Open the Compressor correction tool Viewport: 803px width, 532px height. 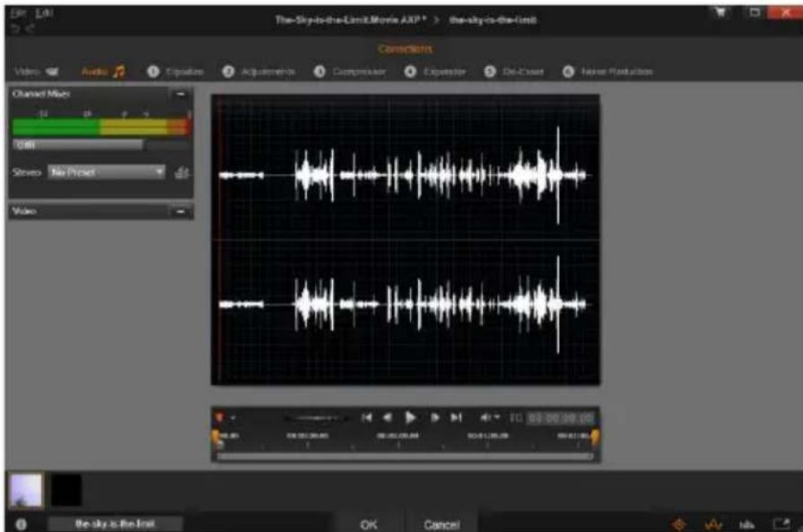(350, 72)
